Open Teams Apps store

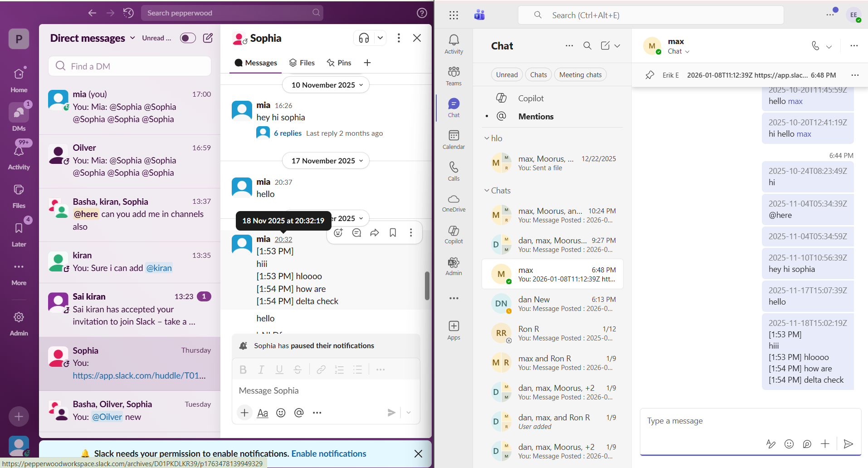[x=454, y=331]
